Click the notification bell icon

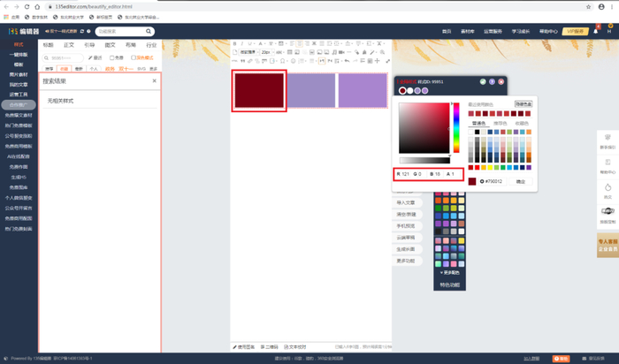tap(595, 31)
